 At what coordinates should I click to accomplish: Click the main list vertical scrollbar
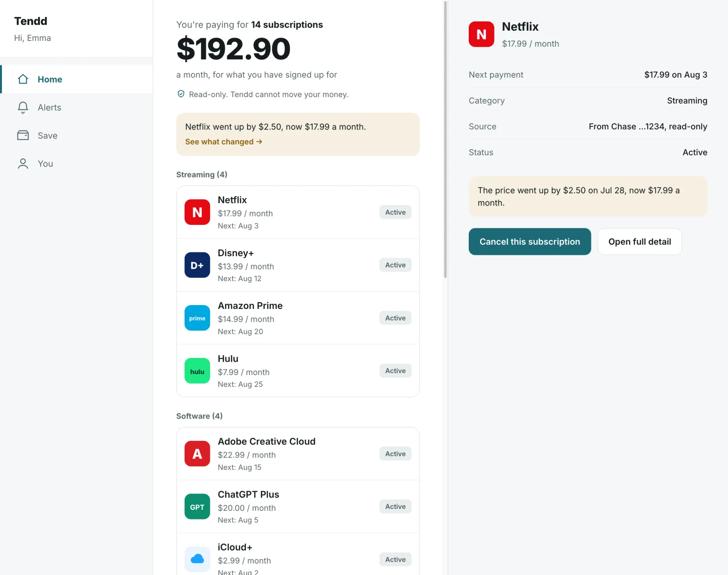(445, 140)
